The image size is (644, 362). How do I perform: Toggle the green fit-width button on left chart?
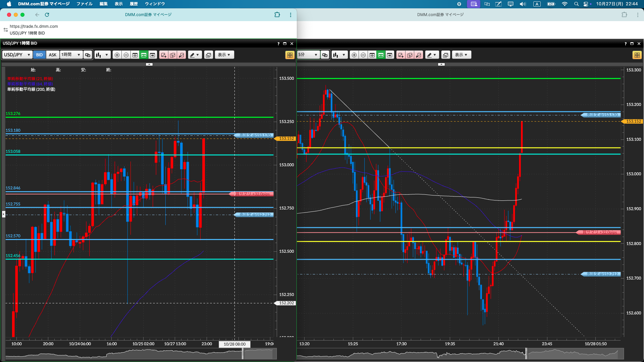(144, 55)
